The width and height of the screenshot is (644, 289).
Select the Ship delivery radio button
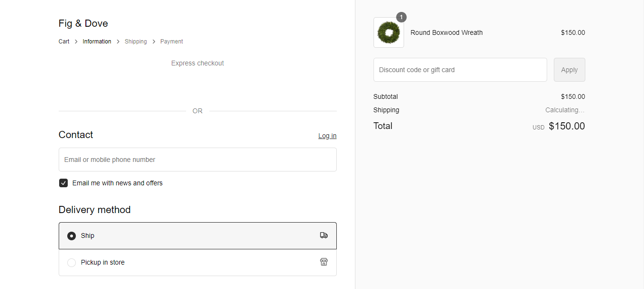coord(72,235)
